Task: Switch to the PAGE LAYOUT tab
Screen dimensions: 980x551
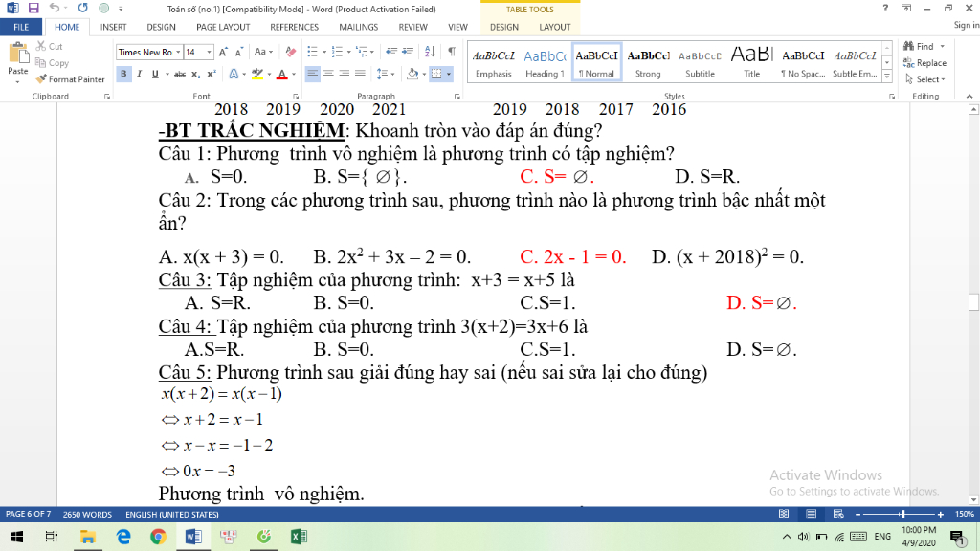Action: [x=222, y=27]
